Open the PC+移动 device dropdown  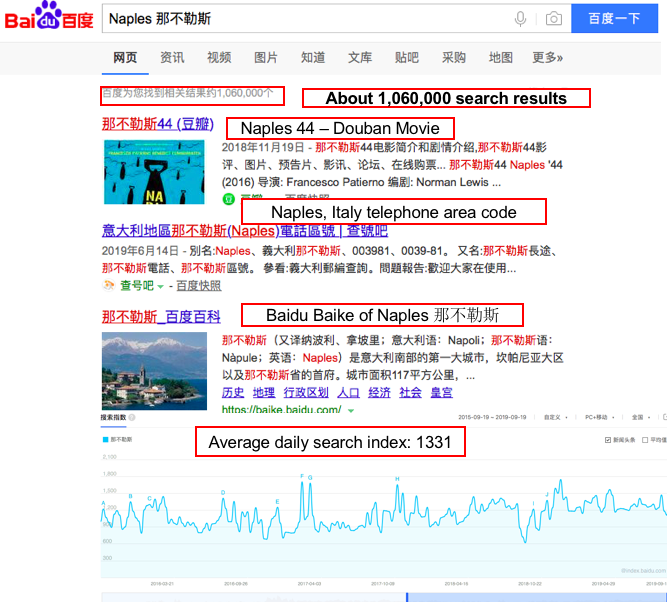pyautogui.click(x=599, y=417)
